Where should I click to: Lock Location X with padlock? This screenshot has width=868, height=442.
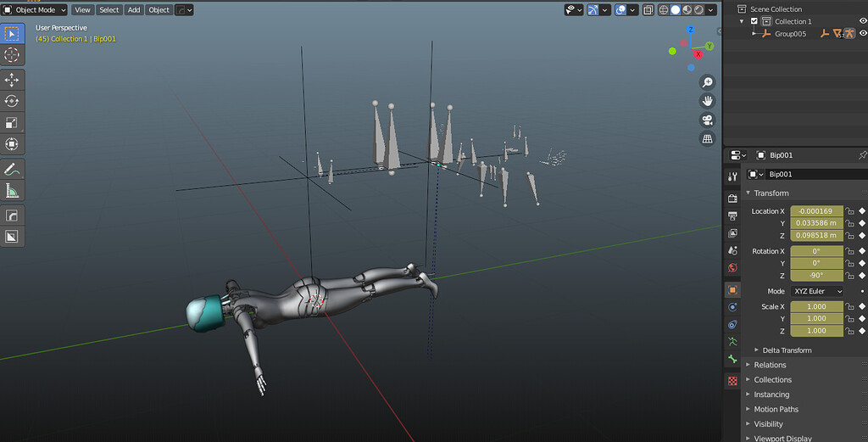coord(850,211)
